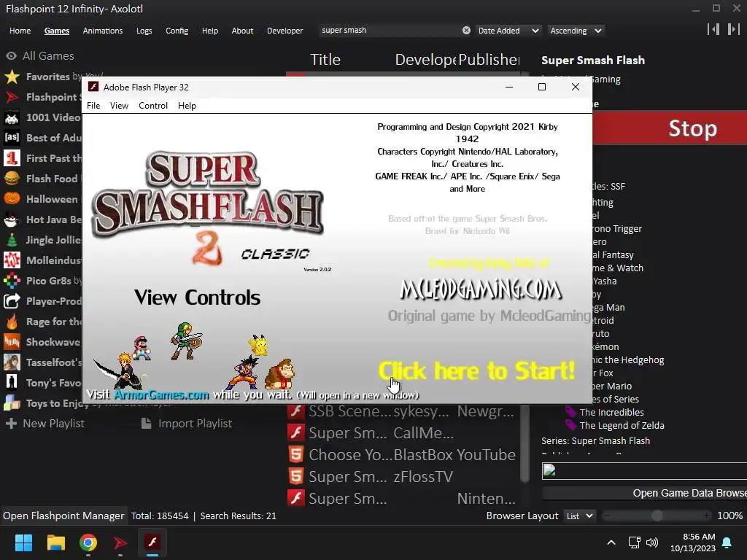Open Chrome from taskbar
The width and height of the screenshot is (747, 560).
(88, 542)
